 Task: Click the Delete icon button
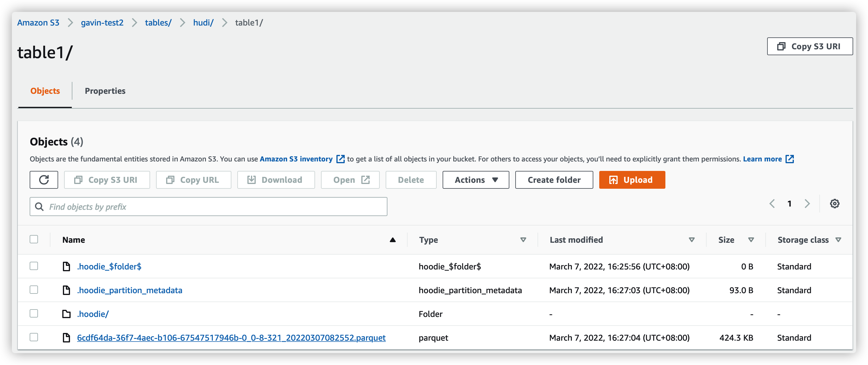tap(410, 179)
